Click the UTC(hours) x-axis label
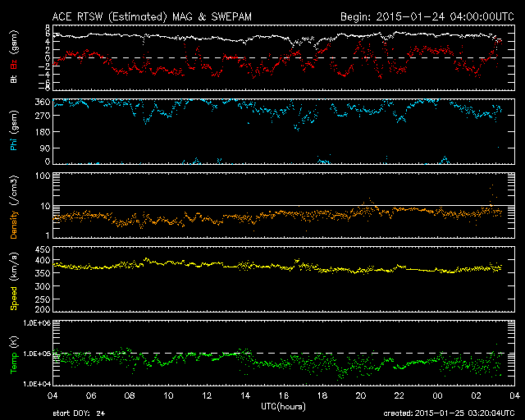Viewport: 525px width, 420px height. click(283, 405)
